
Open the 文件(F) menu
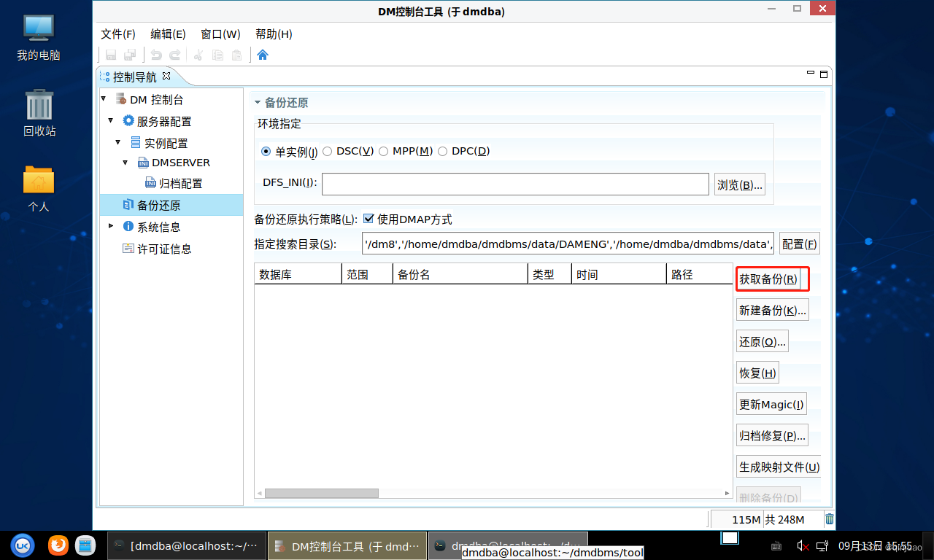pyautogui.click(x=118, y=34)
